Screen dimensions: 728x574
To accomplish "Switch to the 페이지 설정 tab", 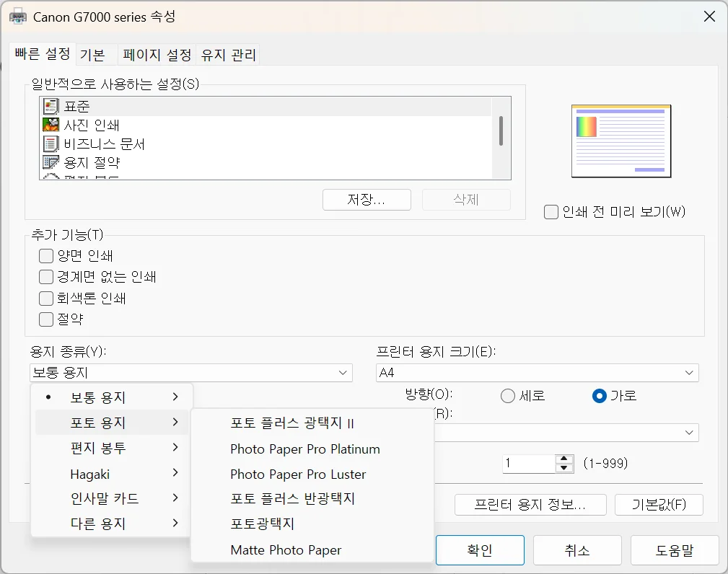I will [156, 54].
